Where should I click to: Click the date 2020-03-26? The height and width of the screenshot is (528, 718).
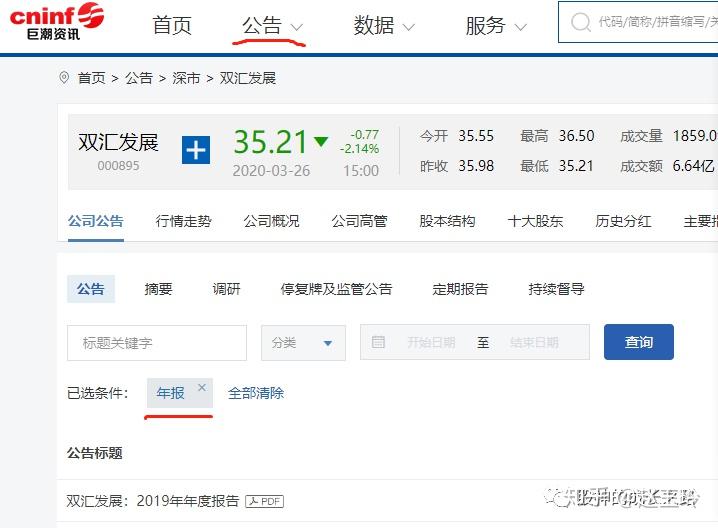click(271, 171)
